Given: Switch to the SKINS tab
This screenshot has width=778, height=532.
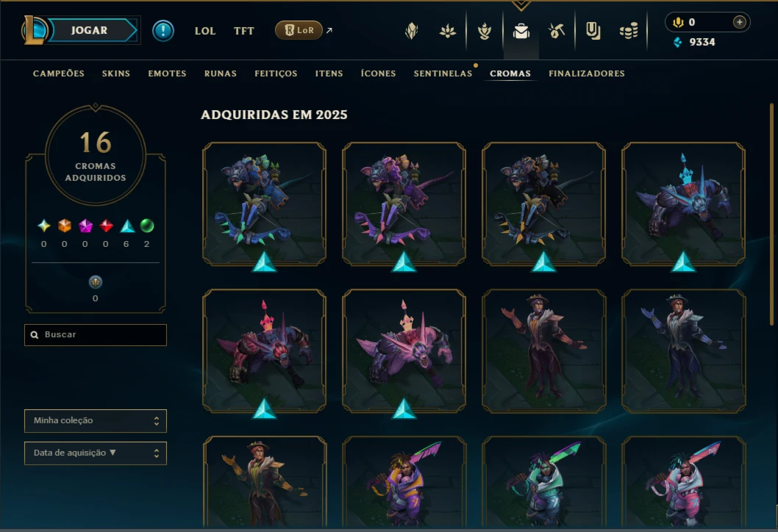Looking at the screenshot, I should coord(116,73).
